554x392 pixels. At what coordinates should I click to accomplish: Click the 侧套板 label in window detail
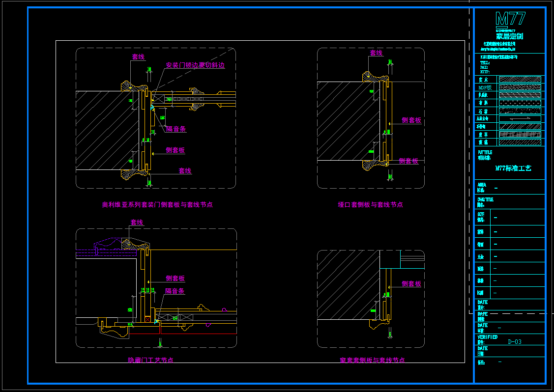[x=411, y=284]
